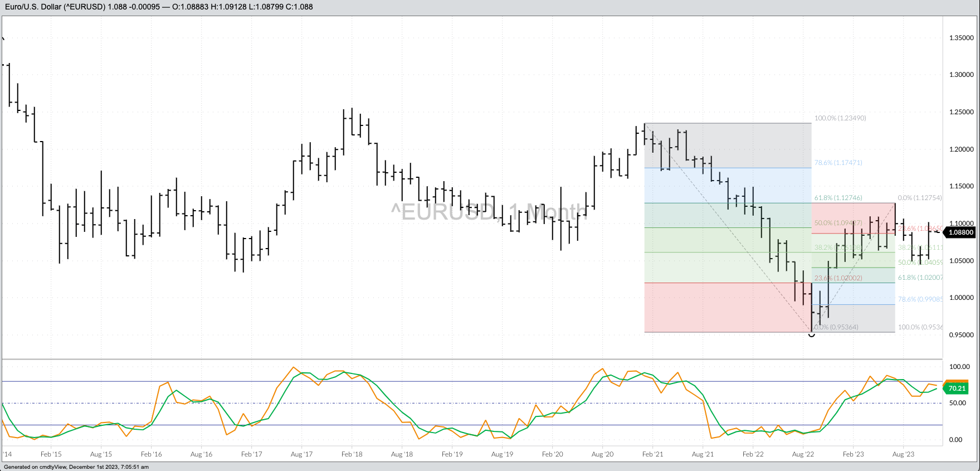Image resolution: width=980 pixels, height=471 pixels.
Task: Click the Aug '23 date axis label
Action: [903, 454]
